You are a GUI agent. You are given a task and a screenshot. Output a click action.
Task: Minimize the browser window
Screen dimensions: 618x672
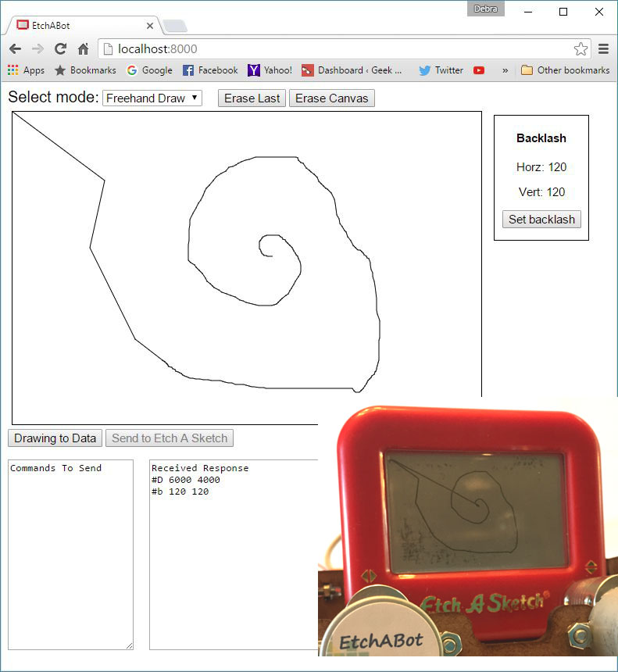pyautogui.click(x=528, y=12)
